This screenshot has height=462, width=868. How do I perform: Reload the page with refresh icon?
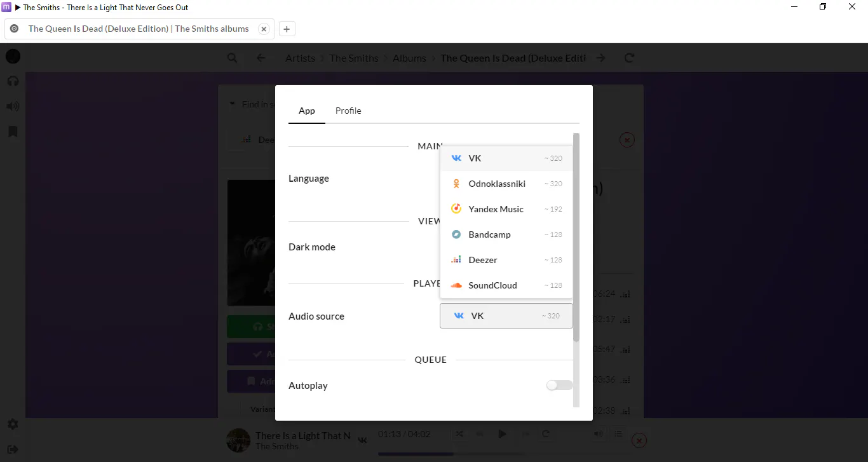pyautogui.click(x=629, y=58)
